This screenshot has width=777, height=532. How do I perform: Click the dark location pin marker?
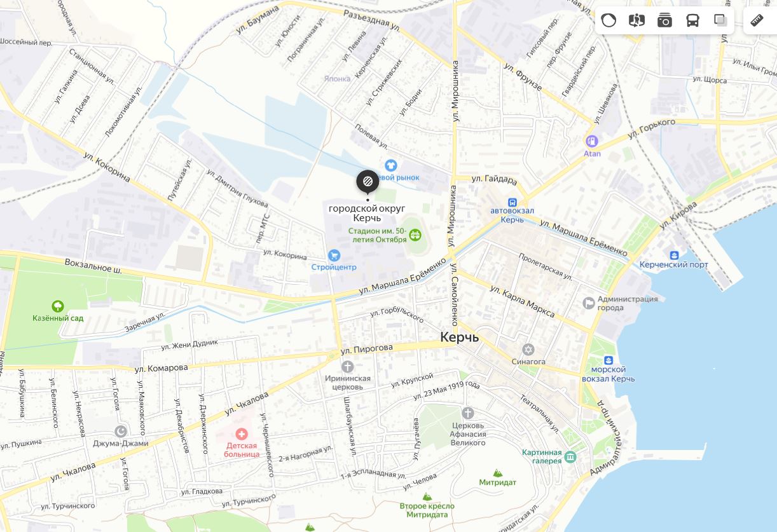(368, 182)
